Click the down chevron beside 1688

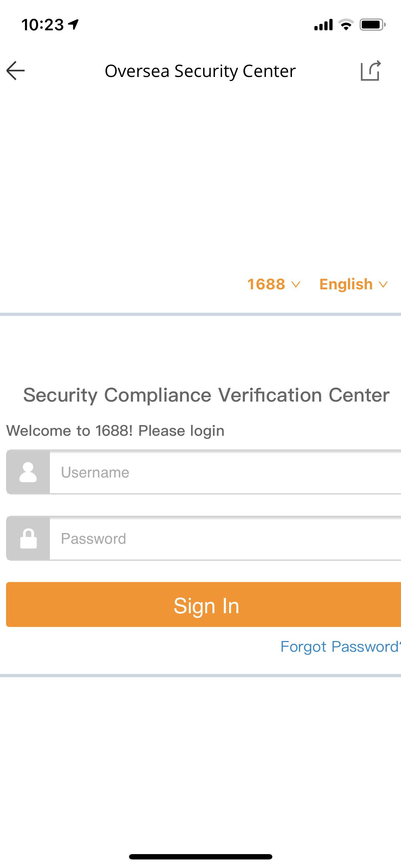pyautogui.click(x=296, y=284)
